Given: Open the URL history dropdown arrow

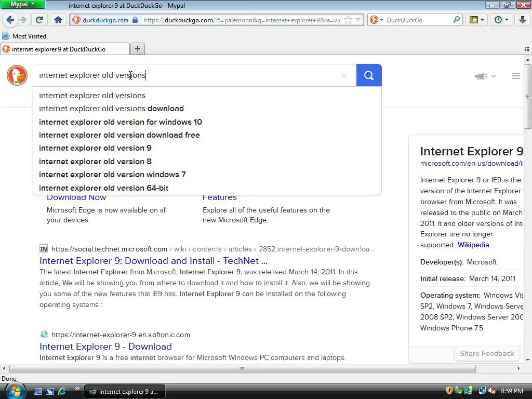Looking at the screenshot, I should point(358,20).
